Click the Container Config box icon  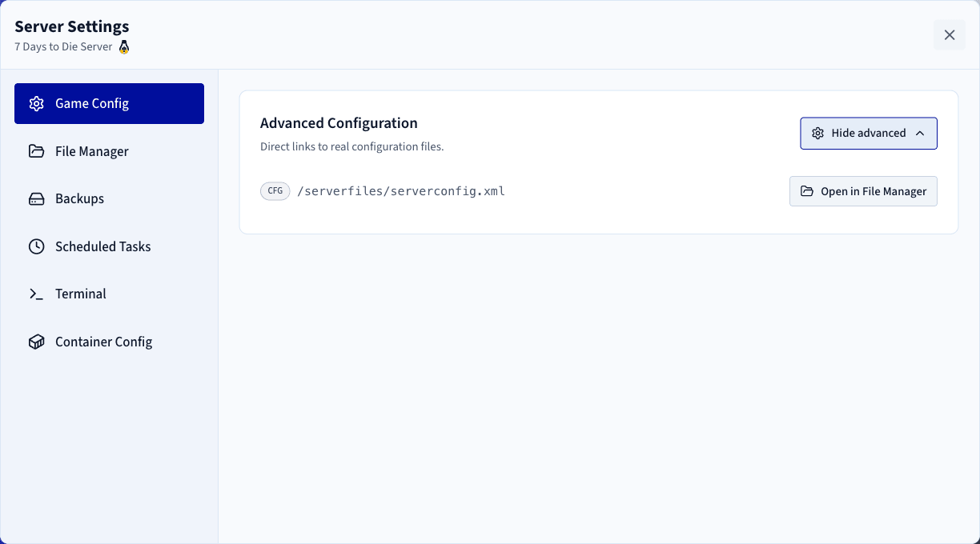tap(36, 342)
